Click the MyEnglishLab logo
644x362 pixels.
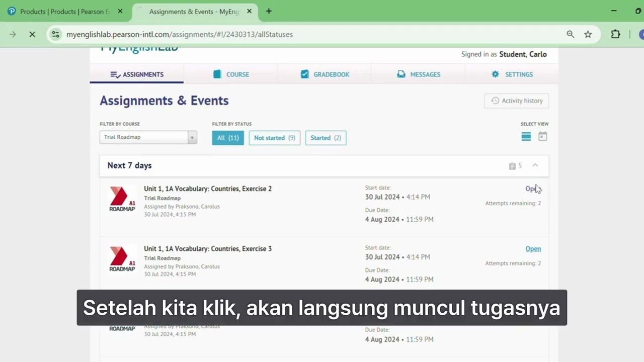click(x=139, y=49)
